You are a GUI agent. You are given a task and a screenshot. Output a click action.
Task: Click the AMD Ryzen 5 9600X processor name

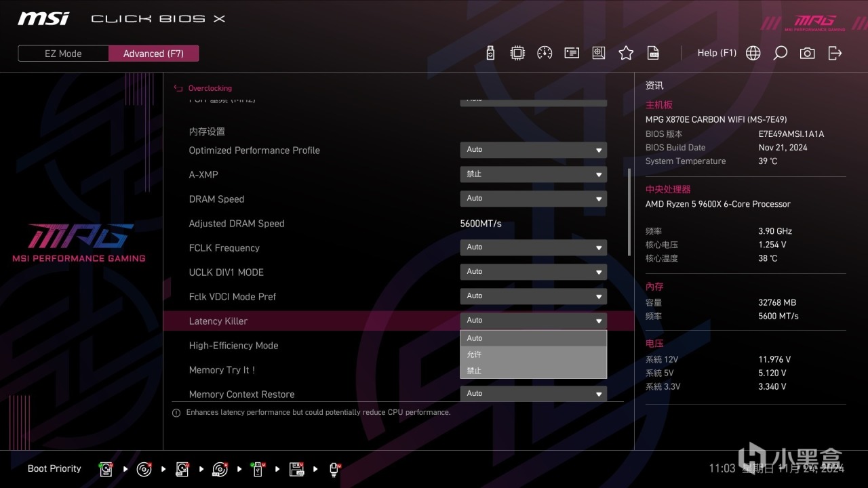(x=718, y=204)
